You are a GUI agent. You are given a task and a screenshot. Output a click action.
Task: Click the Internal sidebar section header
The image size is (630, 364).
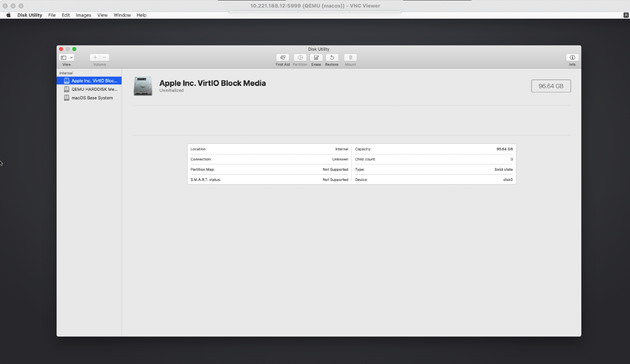click(x=66, y=73)
